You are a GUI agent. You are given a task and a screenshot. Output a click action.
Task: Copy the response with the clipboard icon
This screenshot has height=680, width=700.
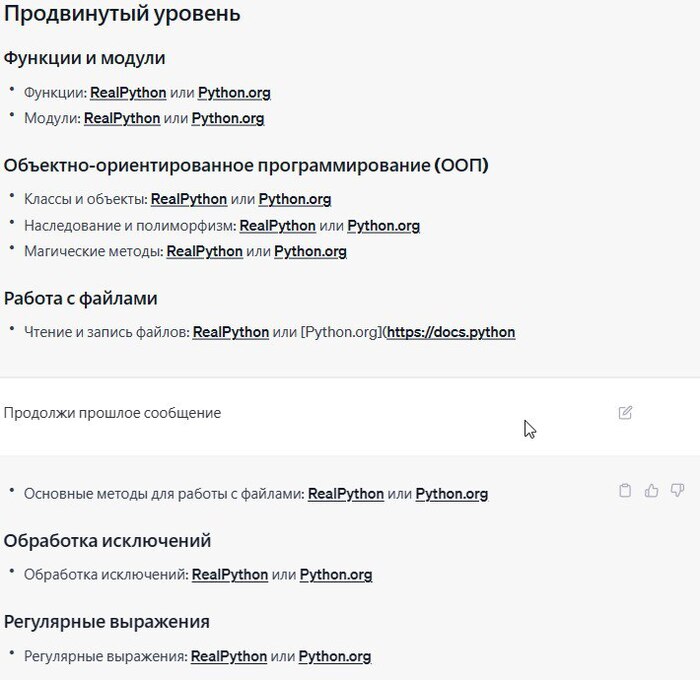[625, 490]
